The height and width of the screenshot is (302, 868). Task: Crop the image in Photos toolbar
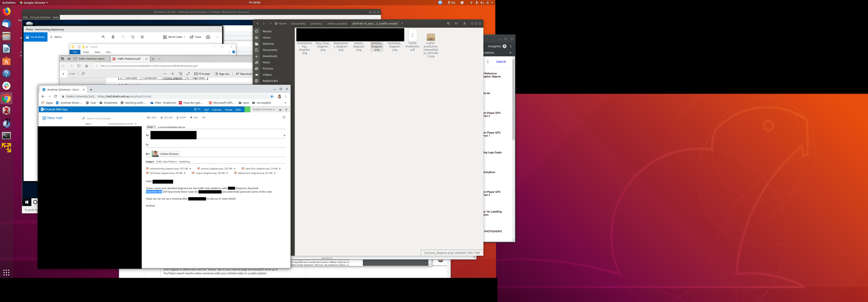pos(142,37)
